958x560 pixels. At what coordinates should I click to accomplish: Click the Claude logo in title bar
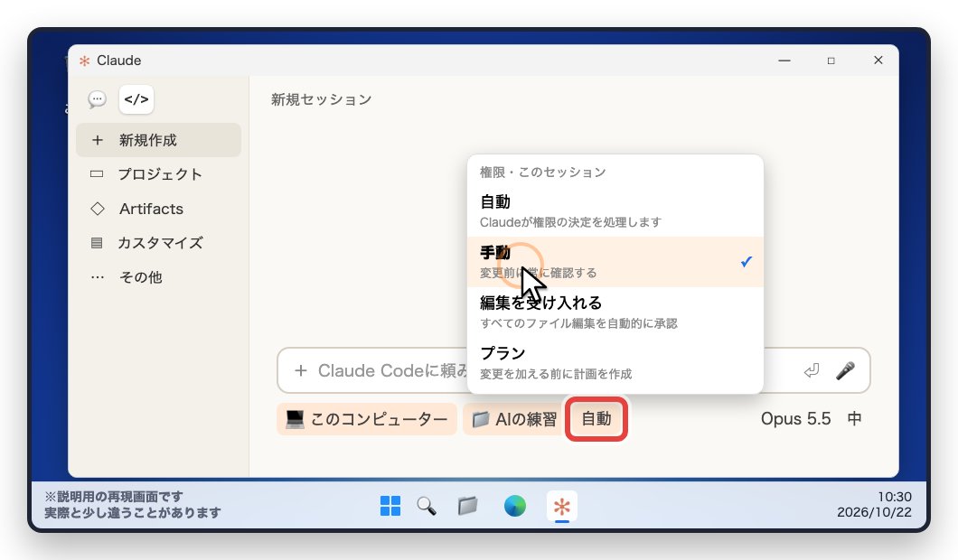click(x=84, y=61)
